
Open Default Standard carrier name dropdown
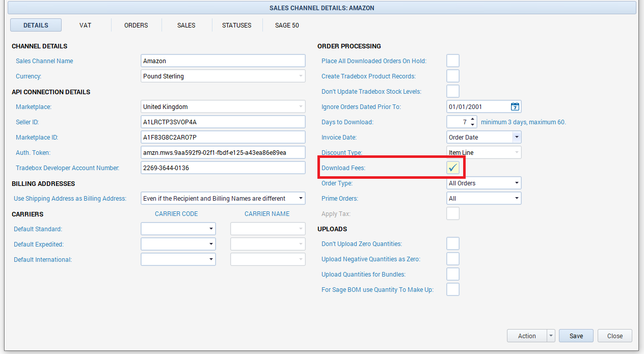coord(301,229)
